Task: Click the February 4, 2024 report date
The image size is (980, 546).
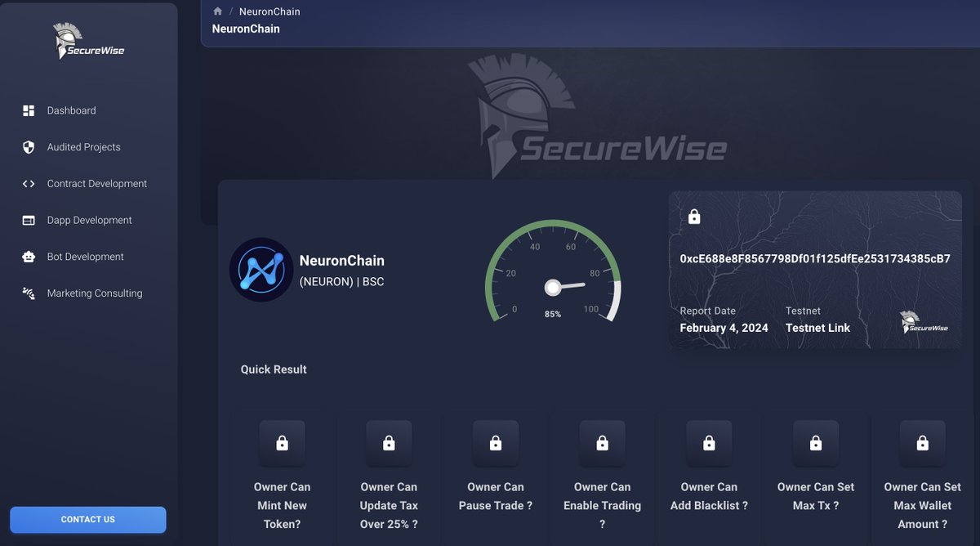Action: 724,328
